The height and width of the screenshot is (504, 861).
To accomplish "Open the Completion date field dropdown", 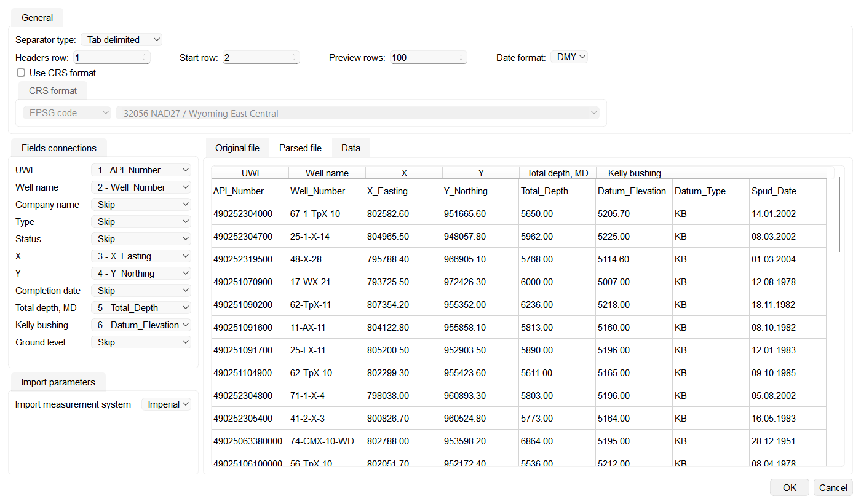I will (141, 290).
